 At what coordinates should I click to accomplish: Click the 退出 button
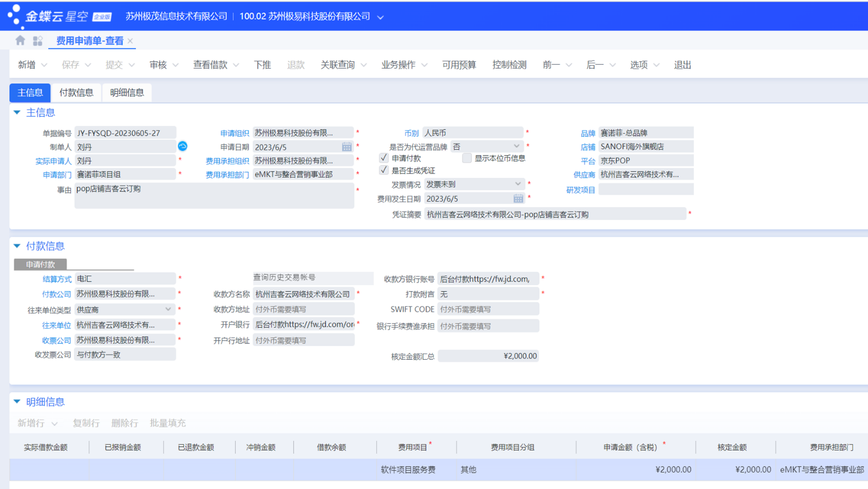pos(683,65)
